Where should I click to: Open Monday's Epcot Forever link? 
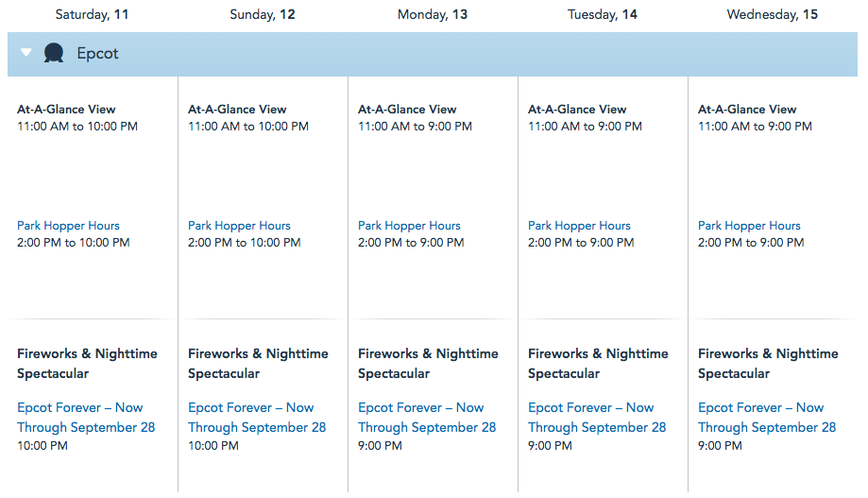tap(426, 418)
